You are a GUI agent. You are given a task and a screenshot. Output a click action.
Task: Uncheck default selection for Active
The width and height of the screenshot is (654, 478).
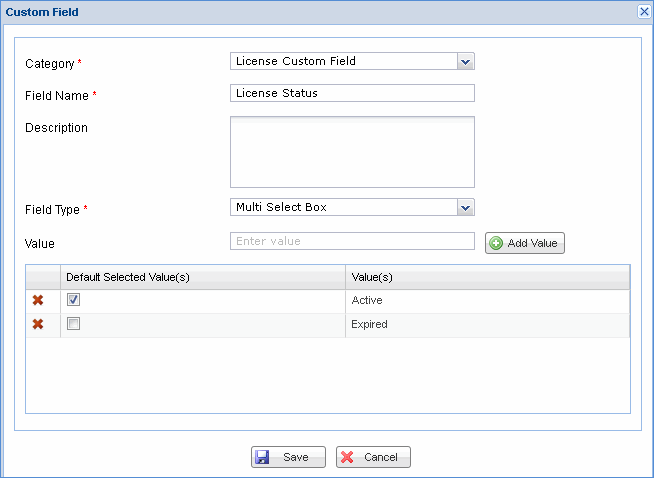pyautogui.click(x=73, y=300)
